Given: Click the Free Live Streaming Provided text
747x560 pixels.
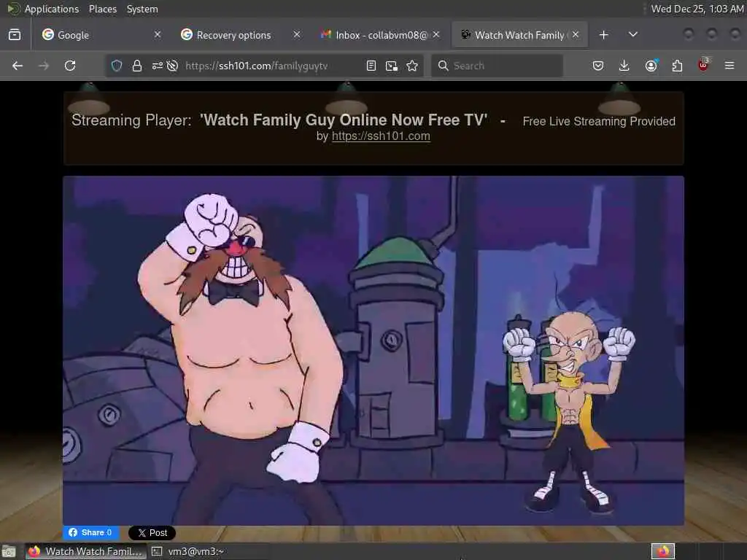Looking at the screenshot, I should tap(599, 122).
